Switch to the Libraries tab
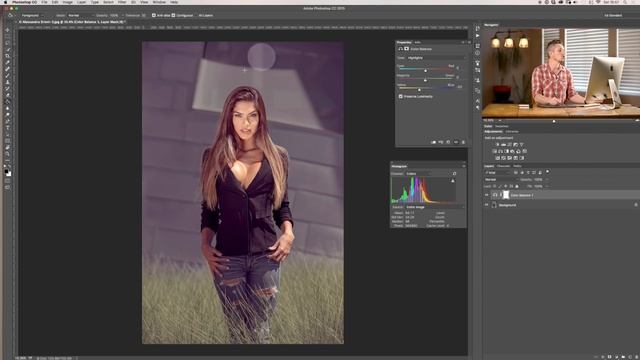Image resolution: width=640 pixels, height=360 pixels. pyautogui.click(x=512, y=131)
